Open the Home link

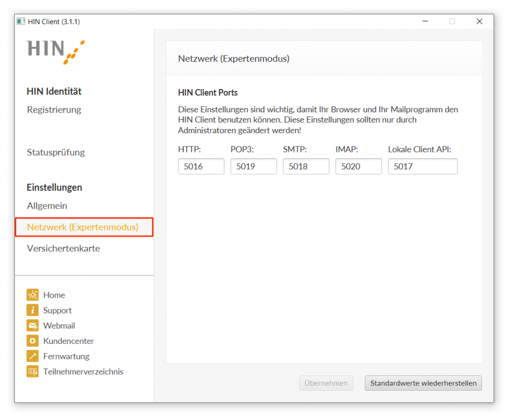click(x=54, y=295)
